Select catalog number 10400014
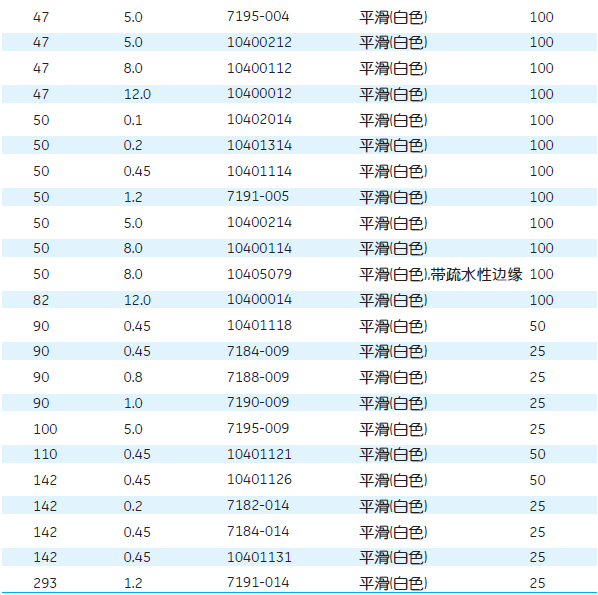The width and height of the screenshot is (598, 595). pos(259,299)
